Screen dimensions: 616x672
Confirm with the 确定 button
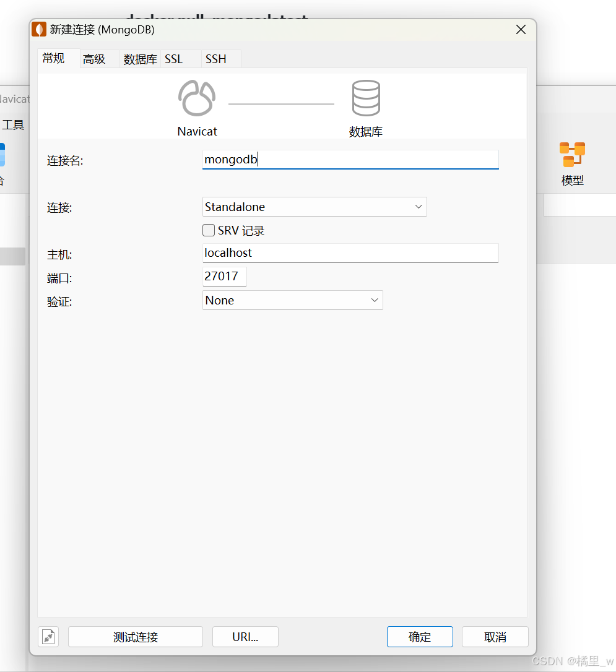[x=420, y=637]
